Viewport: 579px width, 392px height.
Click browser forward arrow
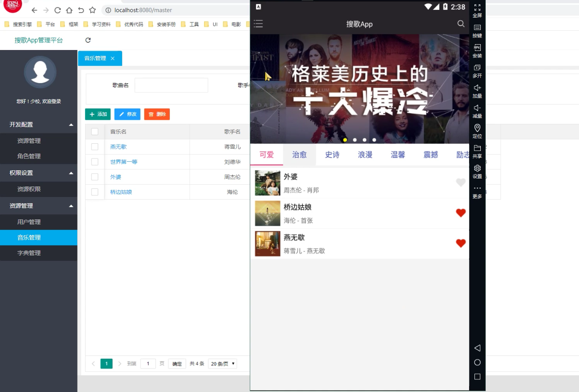(x=46, y=10)
